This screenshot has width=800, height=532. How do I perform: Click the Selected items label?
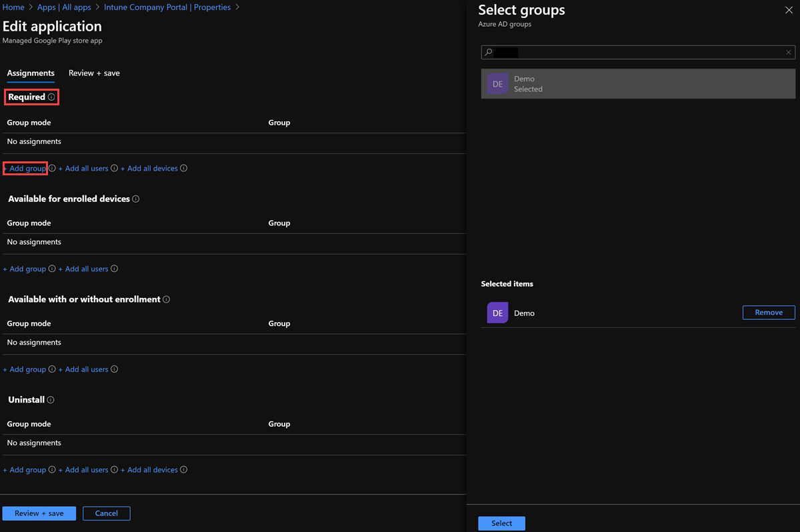(507, 284)
